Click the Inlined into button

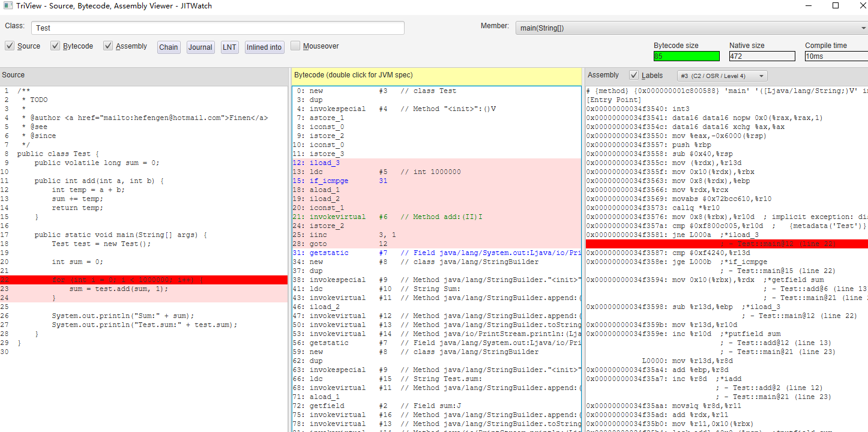(x=264, y=47)
